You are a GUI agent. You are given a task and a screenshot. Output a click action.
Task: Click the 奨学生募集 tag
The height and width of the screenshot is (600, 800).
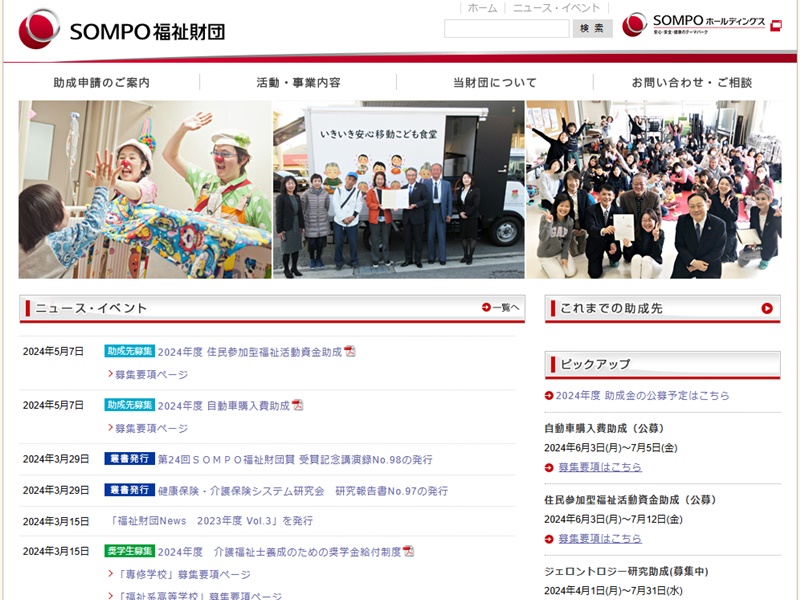tap(130, 551)
